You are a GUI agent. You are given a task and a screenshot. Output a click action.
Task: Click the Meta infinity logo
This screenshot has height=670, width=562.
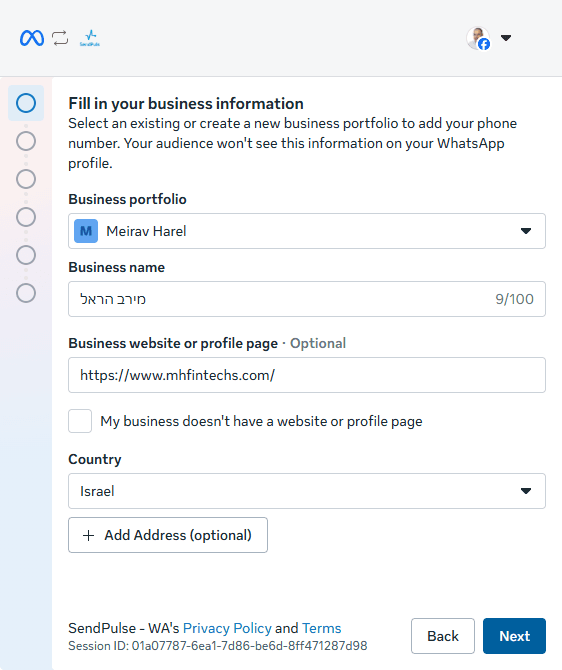click(x=32, y=38)
